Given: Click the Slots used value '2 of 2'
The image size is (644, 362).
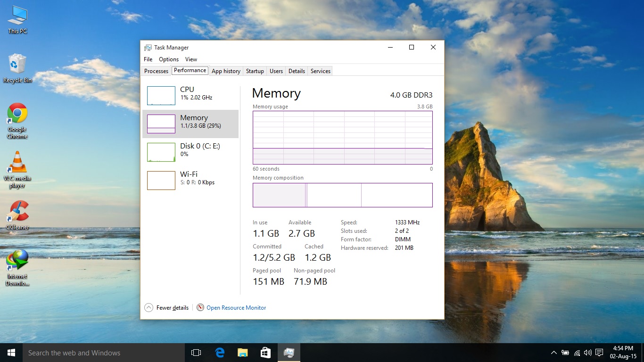Looking at the screenshot, I should (402, 231).
